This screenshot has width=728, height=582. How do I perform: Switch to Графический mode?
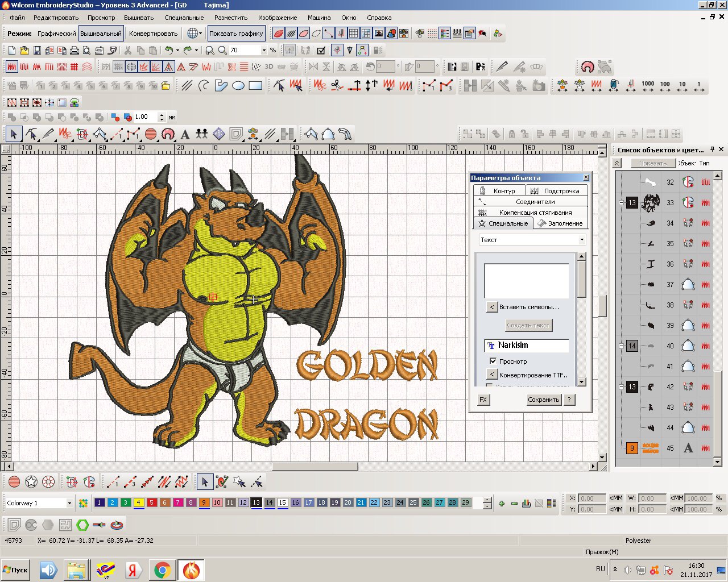click(56, 34)
